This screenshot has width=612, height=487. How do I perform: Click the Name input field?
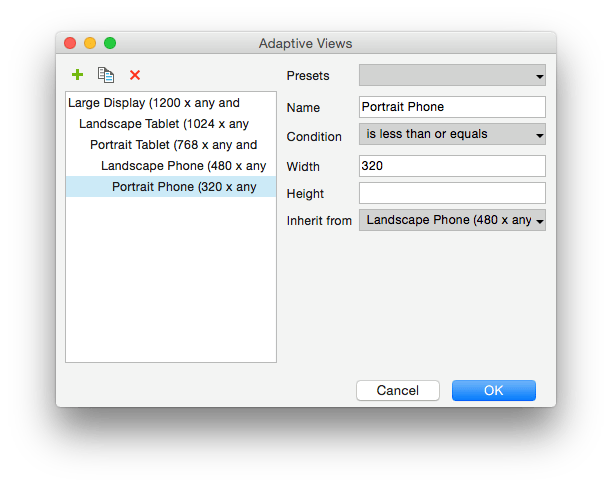452,107
